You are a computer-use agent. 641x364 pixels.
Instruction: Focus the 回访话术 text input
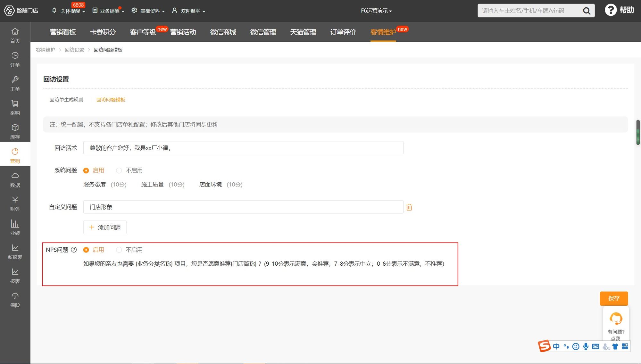click(243, 148)
